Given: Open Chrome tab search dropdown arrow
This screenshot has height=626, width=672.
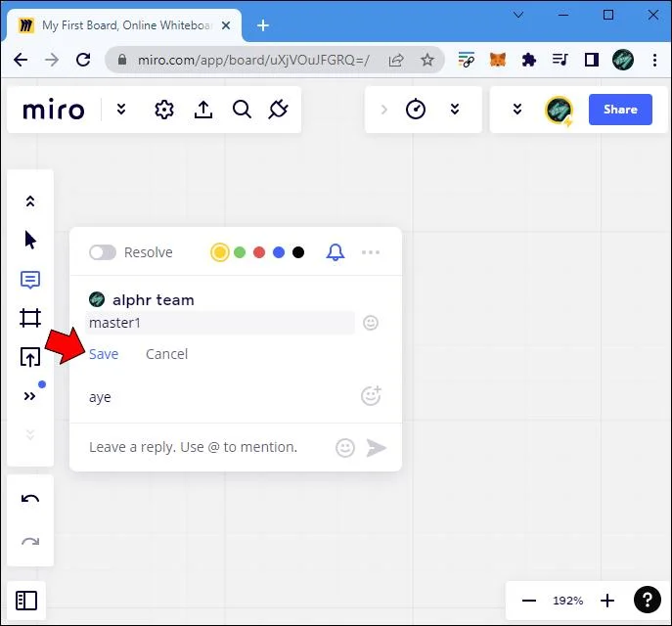Looking at the screenshot, I should point(518,15).
